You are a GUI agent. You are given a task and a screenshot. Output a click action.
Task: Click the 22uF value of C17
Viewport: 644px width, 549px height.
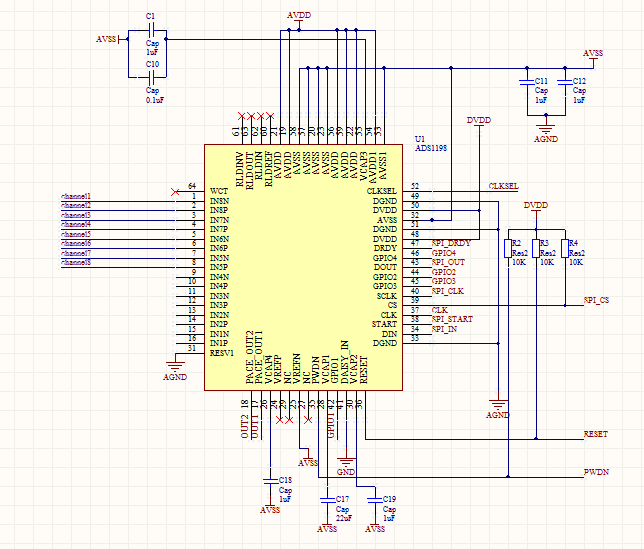(344, 518)
